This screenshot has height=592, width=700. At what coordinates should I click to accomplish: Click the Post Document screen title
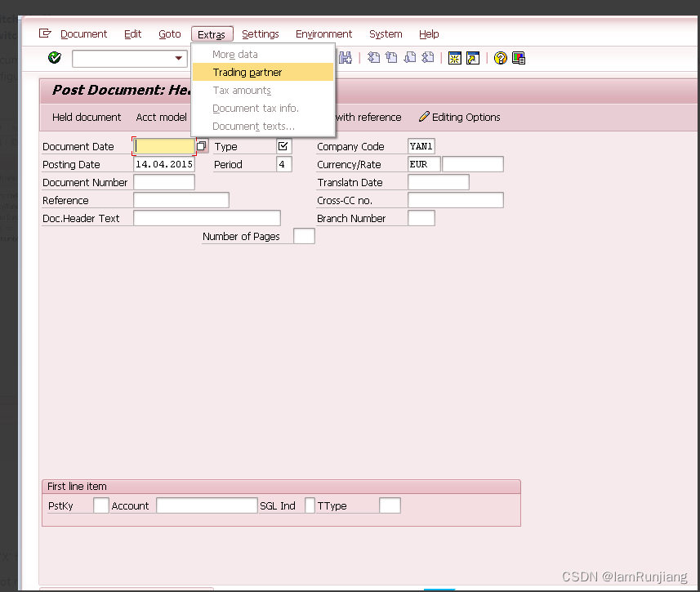click(122, 91)
